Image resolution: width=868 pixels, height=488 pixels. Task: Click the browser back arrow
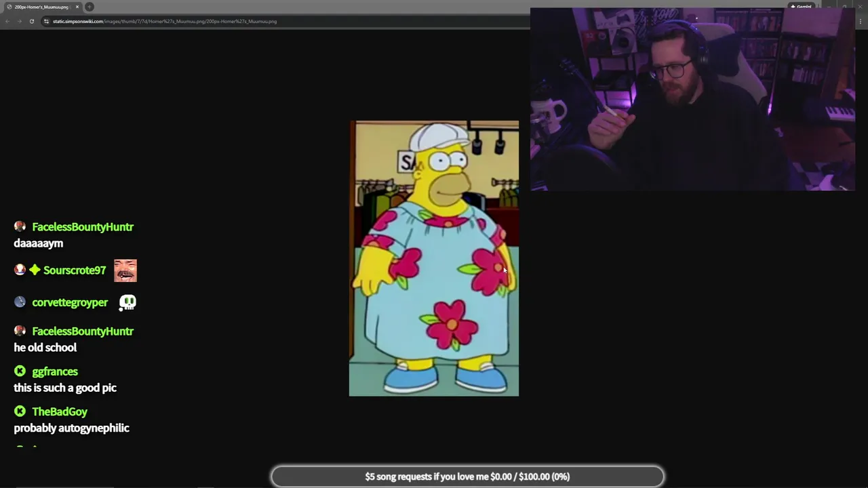pos(7,21)
